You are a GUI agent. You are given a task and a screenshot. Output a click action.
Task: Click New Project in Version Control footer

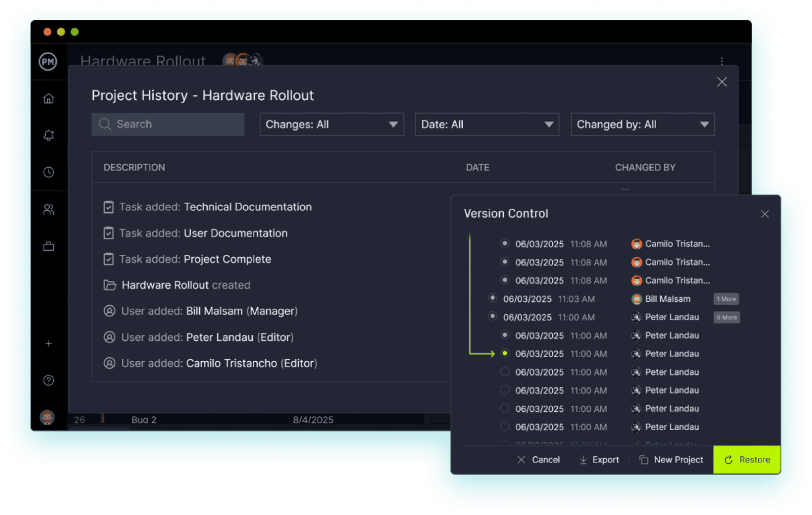(671, 460)
